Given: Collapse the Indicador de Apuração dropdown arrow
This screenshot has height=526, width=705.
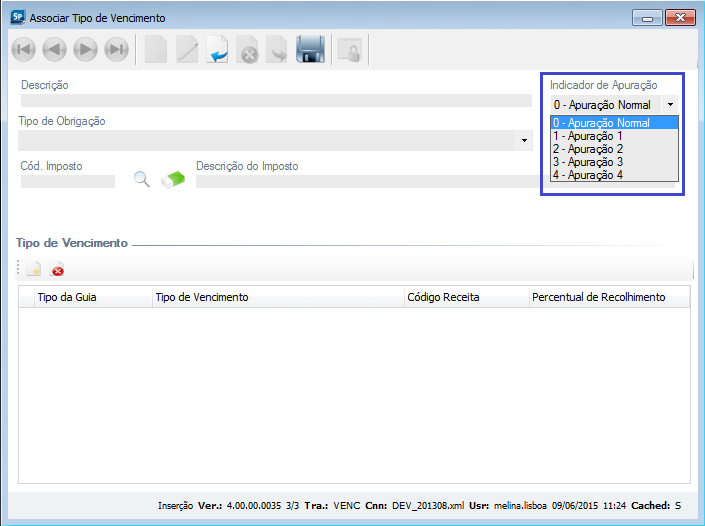Looking at the screenshot, I should point(670,105).
